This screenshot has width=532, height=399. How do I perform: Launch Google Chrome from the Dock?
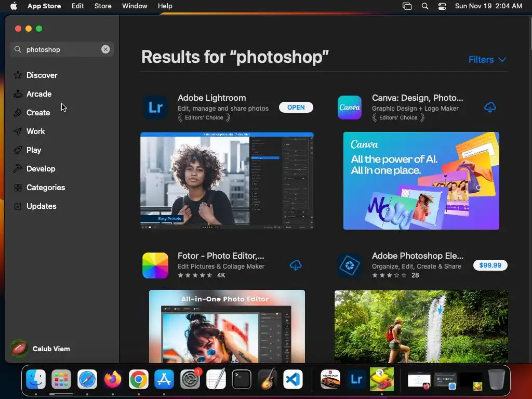138,379
